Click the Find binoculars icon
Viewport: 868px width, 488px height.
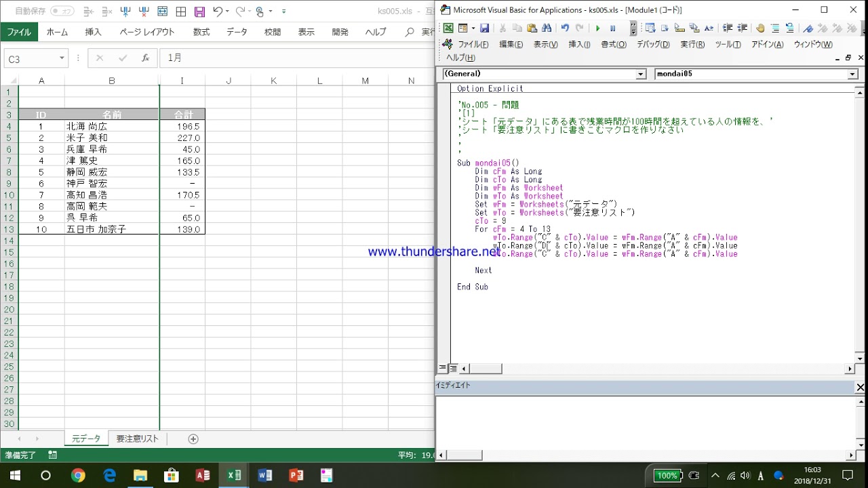547,28
